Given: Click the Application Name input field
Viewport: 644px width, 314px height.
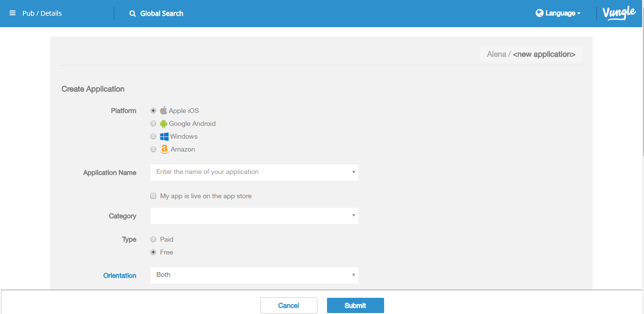Looking at the screenshot, I should (x=251, y=172).
